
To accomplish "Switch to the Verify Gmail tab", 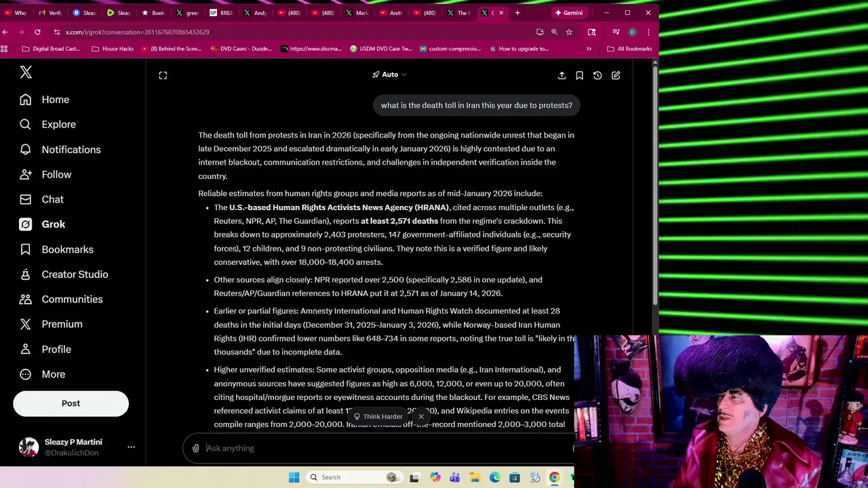I will click(x=51, y=12).
